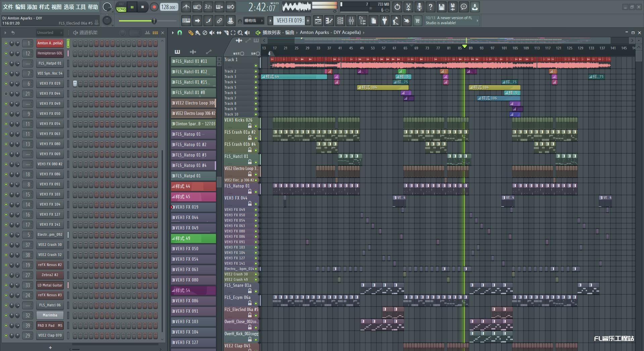This screenshot has width=644, height=351.
Task: Open the playlist options menu arrow
Action: coord(173,33)
